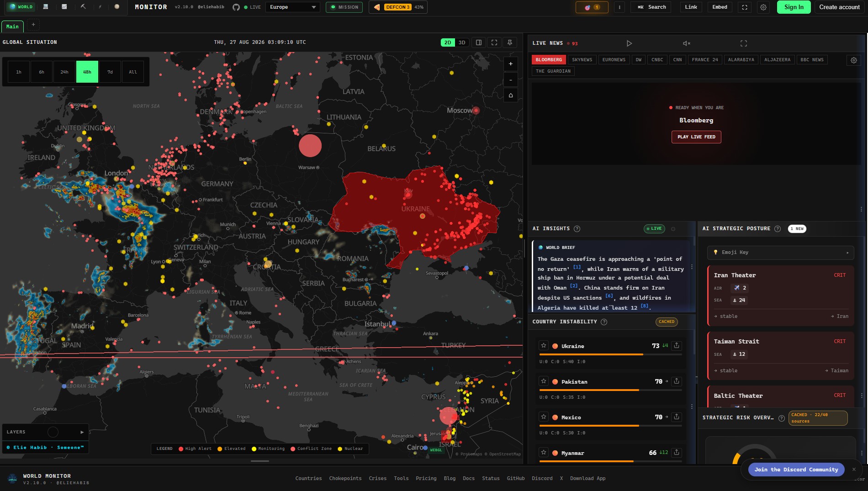Select the Aljazeera channel tab
This screenshot has height=491, width=868.
coord(777,60)
